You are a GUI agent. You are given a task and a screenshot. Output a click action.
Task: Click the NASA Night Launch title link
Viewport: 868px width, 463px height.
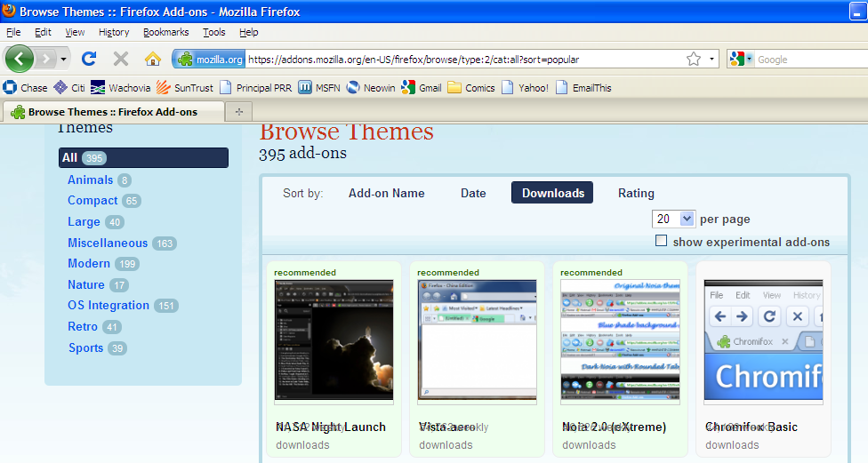[331, 427]
